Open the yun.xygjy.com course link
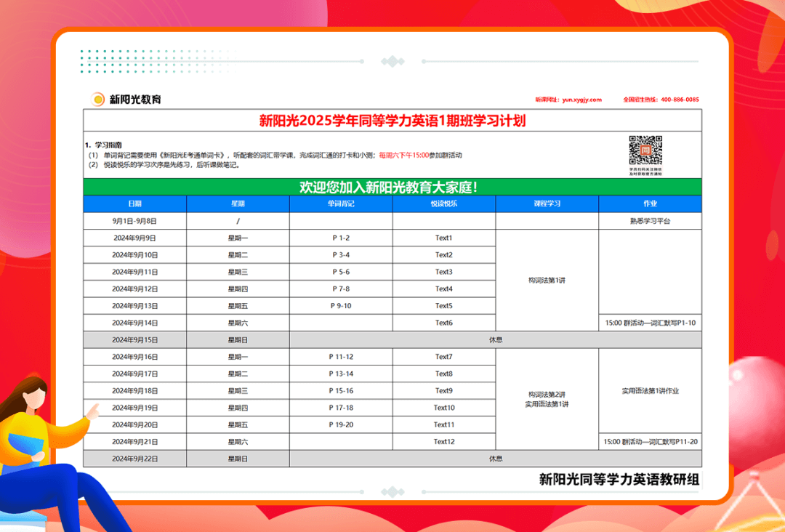Screen dimensions: 785x532 [x=581, y=100]
